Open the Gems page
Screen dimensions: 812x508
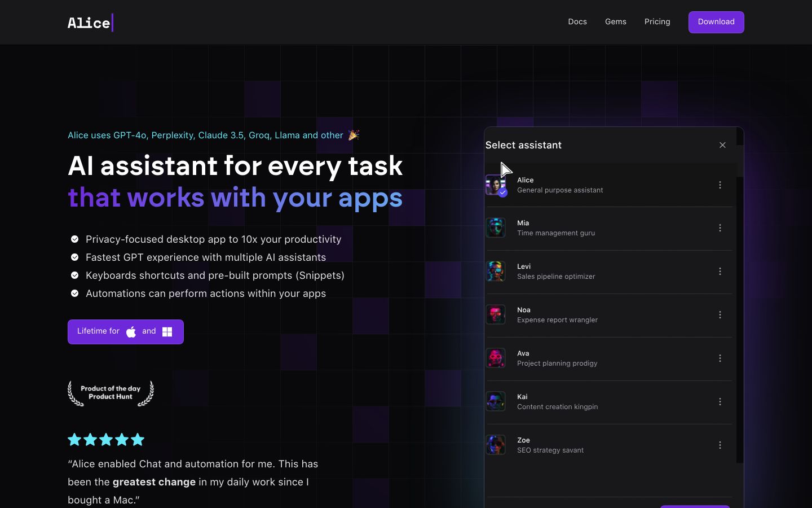pyautogui.click(x=616, y=22)
